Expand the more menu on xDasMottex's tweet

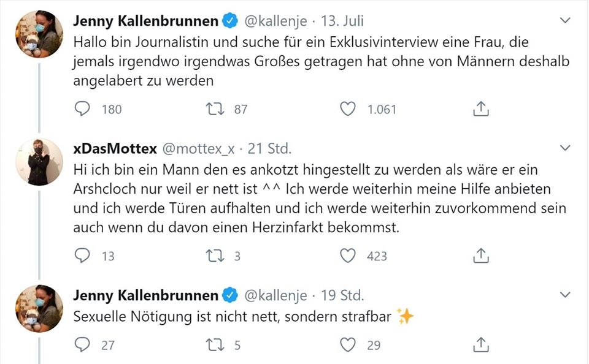(x=566, y=149)
